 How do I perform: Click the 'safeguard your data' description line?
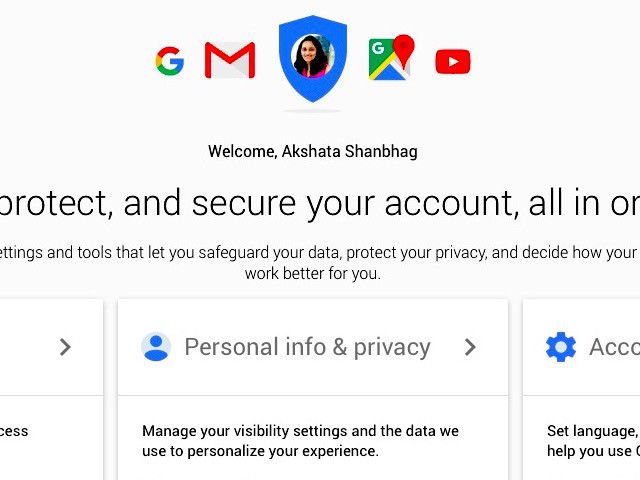pos(320,253)
